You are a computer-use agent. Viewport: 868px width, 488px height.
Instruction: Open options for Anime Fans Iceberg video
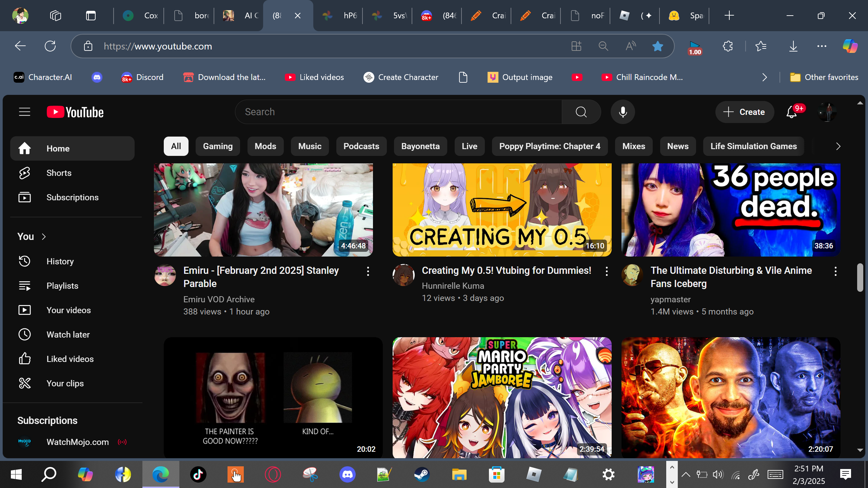tap(835, 271)
